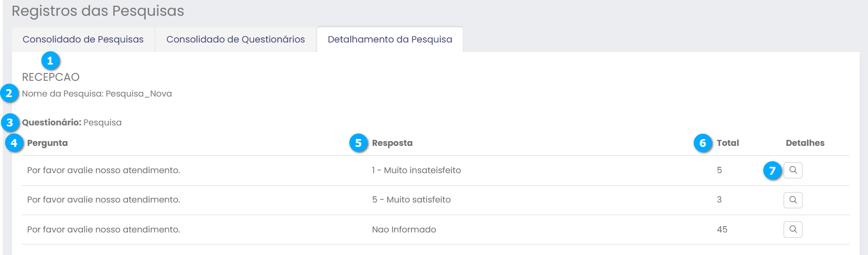Viewport: 868px width, 255px height.
Task: Click numbered marker 6 beside Total
Action: tap(703, 143)
